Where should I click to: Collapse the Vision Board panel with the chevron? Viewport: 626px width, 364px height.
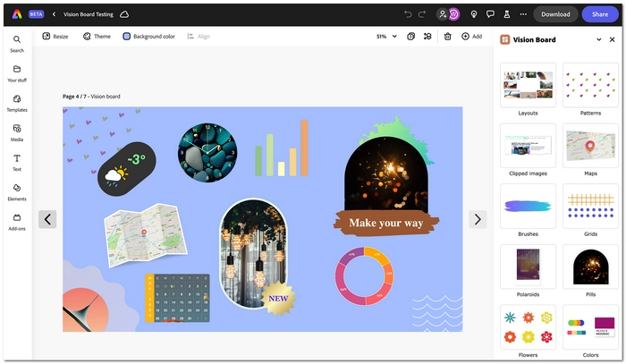pos(599,39)
